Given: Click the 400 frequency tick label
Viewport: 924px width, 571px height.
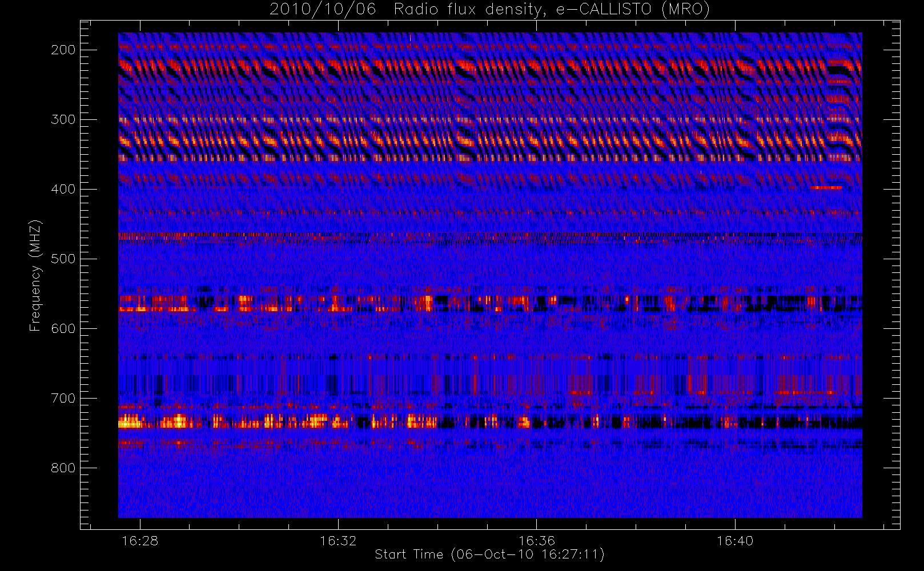Looking at the screenshot, I should (63, 189).
